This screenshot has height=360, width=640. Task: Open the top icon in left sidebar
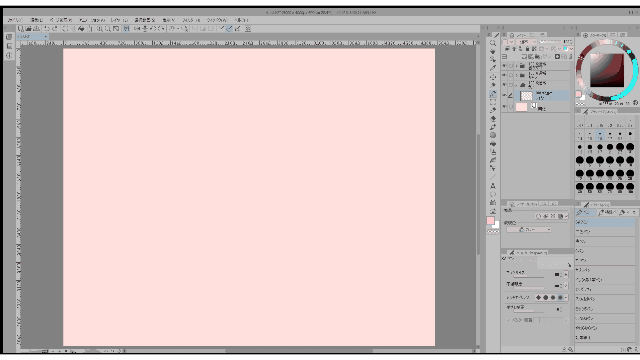(x=9, y=37)
